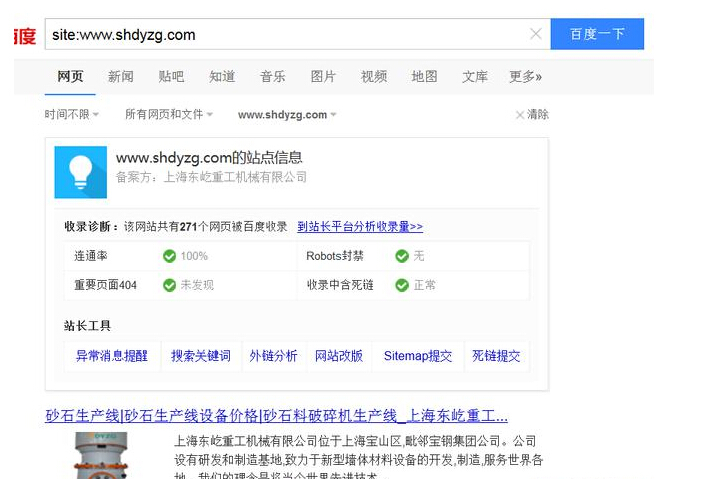The width and height of the screenshot is (722, 479).
Task: Click the Robots封禁 label
Action: (x=335, y=256)
